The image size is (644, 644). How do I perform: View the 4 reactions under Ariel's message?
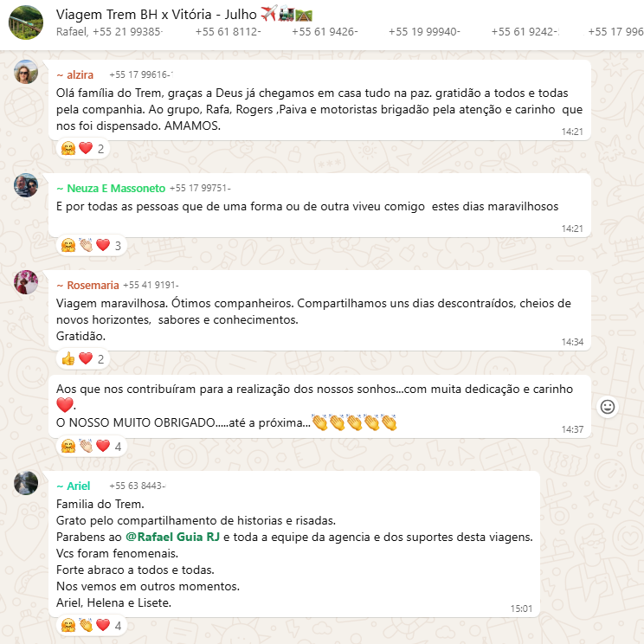point(91,626)
